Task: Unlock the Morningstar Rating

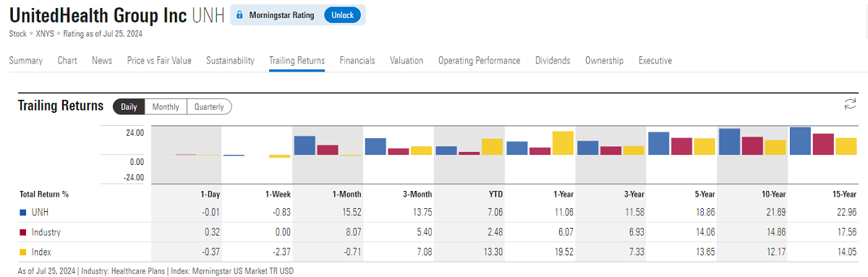Action: tap(342, 15)
